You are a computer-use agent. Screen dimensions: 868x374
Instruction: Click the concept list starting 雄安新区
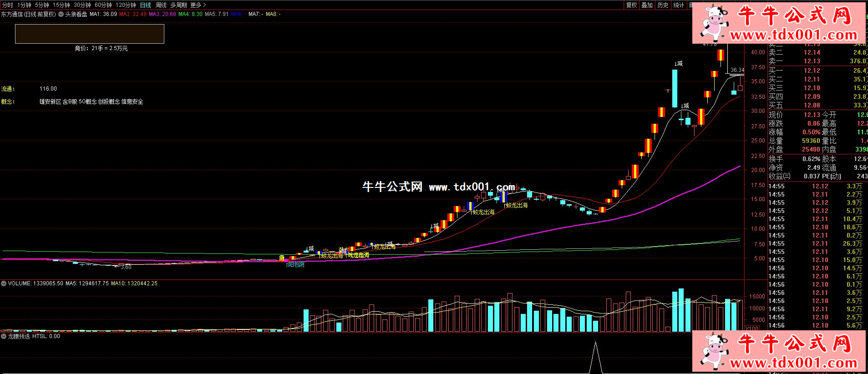91,101
